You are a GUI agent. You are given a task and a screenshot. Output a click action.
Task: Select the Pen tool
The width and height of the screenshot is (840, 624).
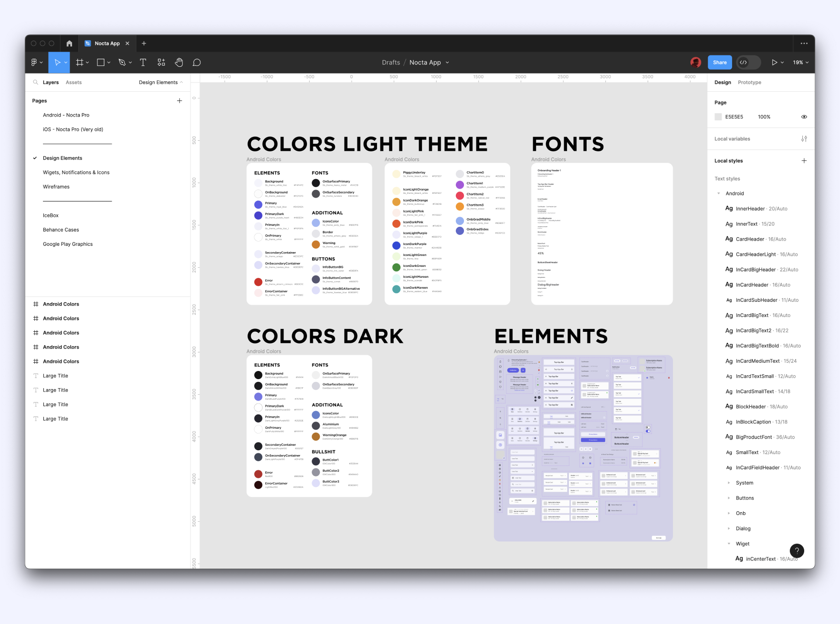tap(122, 63)
